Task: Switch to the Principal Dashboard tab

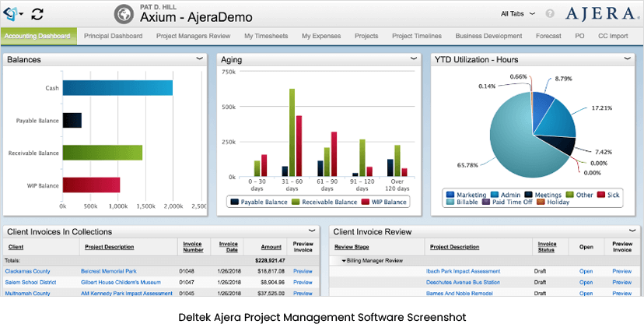Action: (113, 36)
